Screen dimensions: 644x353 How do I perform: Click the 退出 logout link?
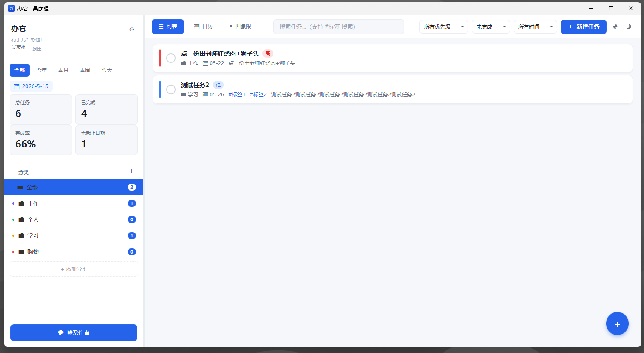click(x=37, y=49)
